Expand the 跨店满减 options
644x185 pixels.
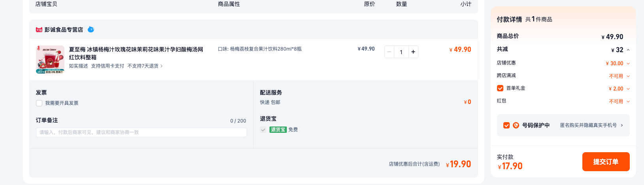pyautogui.click(x=628, y=76)
